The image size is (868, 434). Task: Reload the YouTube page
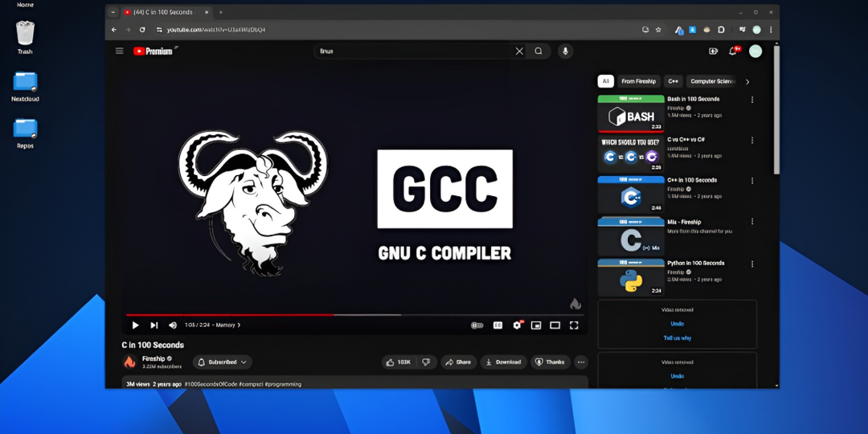point(142,30)
